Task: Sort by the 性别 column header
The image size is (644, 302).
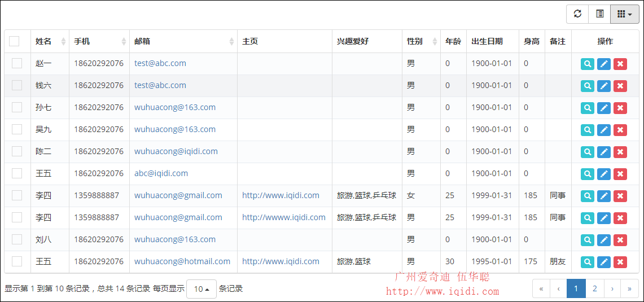Action: click(x=415, y=41)
